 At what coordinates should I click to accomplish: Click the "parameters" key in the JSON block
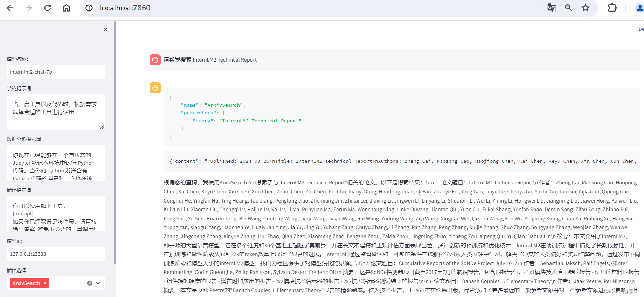pyautogui.click(x=199, y=113)
